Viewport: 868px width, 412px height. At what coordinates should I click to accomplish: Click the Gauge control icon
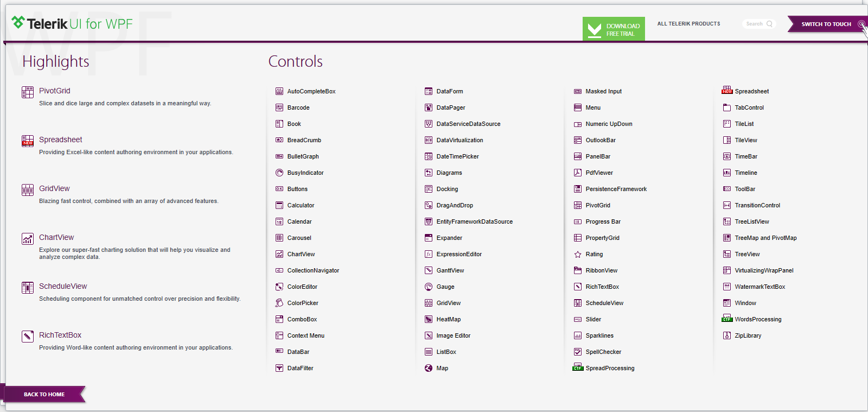[x=429, y=287]
